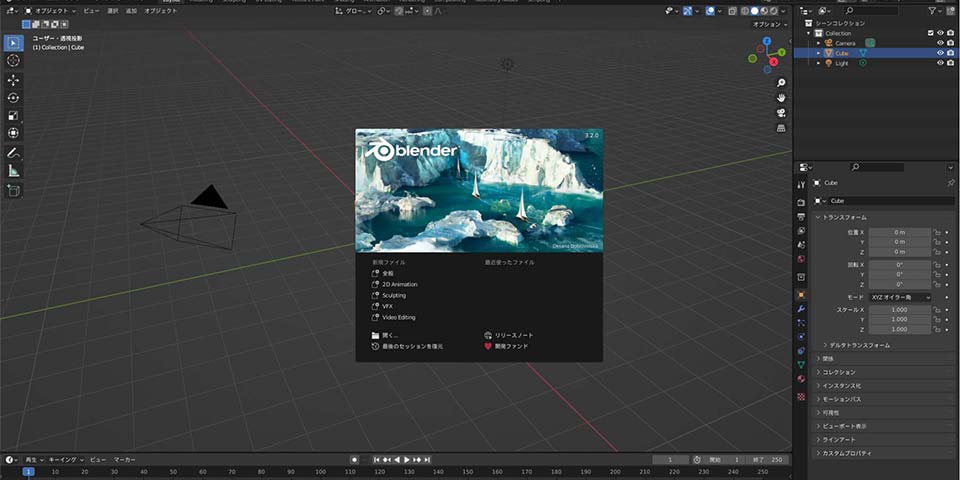Disable Cube in renders via camera icon

pos(950,53)
